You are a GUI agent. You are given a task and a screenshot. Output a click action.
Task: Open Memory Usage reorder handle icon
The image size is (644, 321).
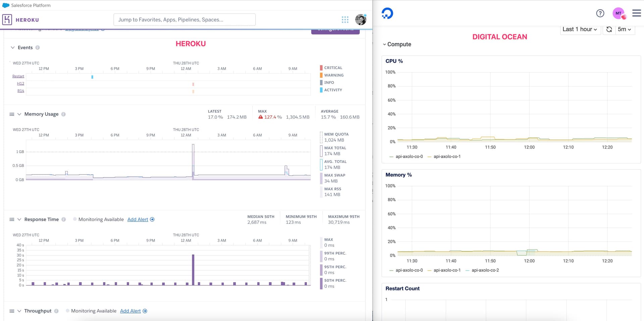pos(12,114)
